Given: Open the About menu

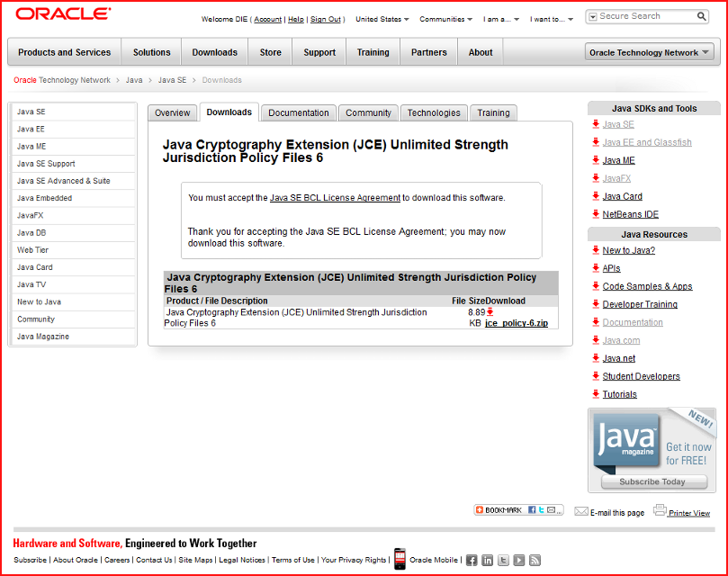Looking at the screenshot, I should pos(481,52).
